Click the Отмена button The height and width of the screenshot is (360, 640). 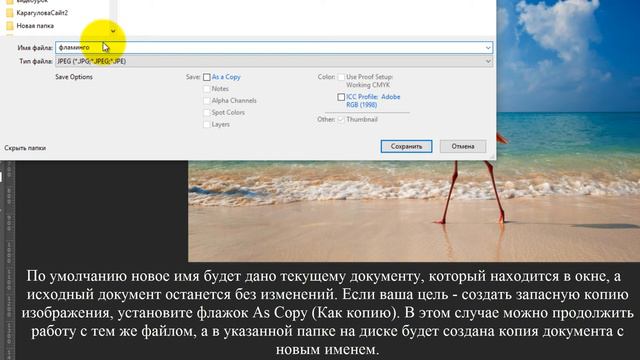[463, 147]
